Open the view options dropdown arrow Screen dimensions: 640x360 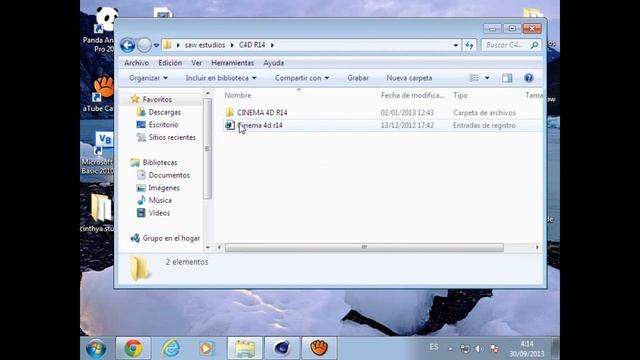pyautogui.click(x=487, y=78)
